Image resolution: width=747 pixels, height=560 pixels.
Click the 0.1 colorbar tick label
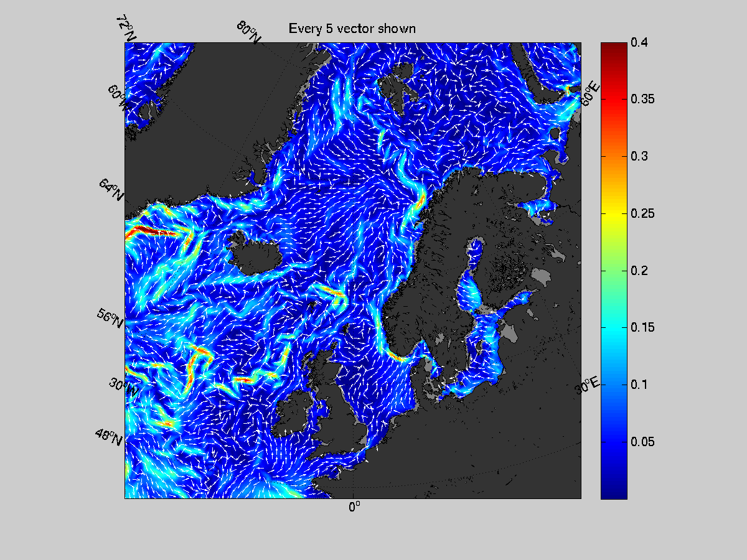(x=640, y=385)
